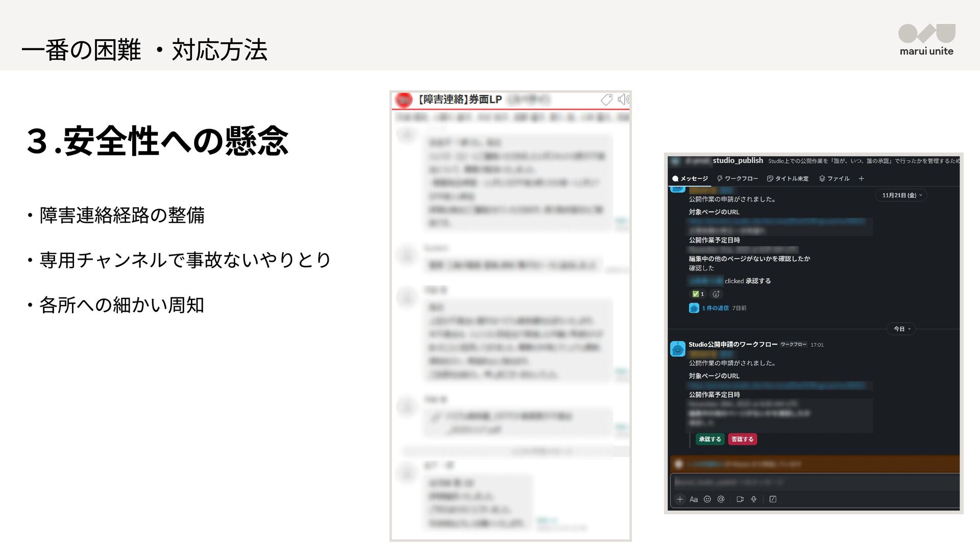
Task: Expand the 今日 date dropdown
Action: pos(901,329)
